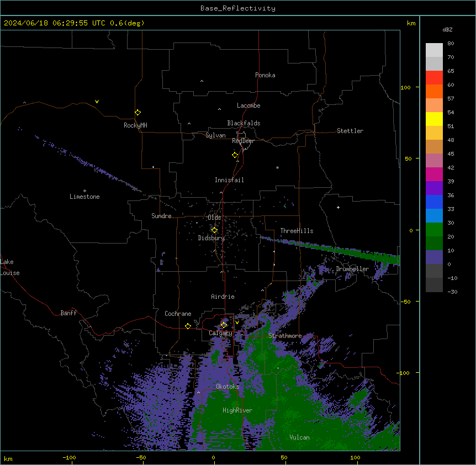
Task: Click the slate purple 0–10 dBZ legend swatch
Action: [434, 257]
